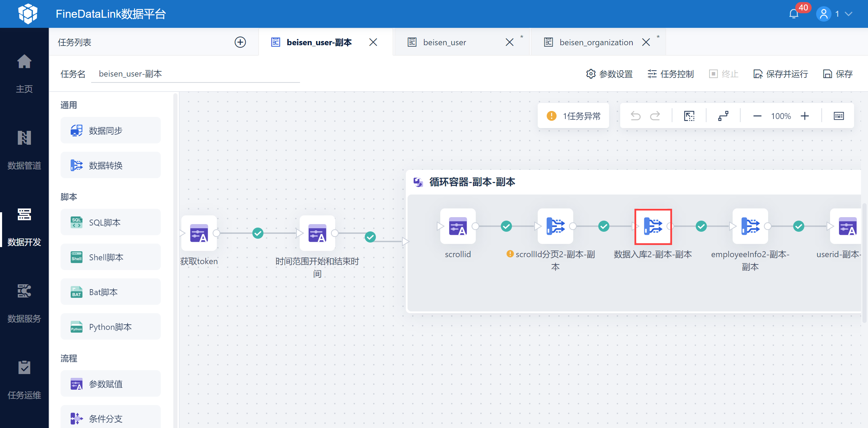Toggle the minimap keyboard icon
Image resolution: width=868 pixels, height=428 pixels.
pos(839,116)
